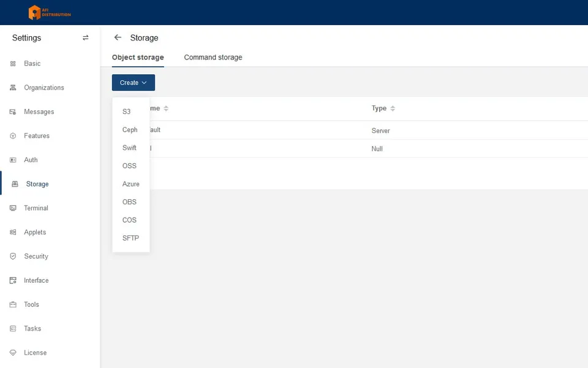The width and height of the screenshot is (588, 368).
Task: Click the Tasks list icon
Action: (x=13, y=329)
